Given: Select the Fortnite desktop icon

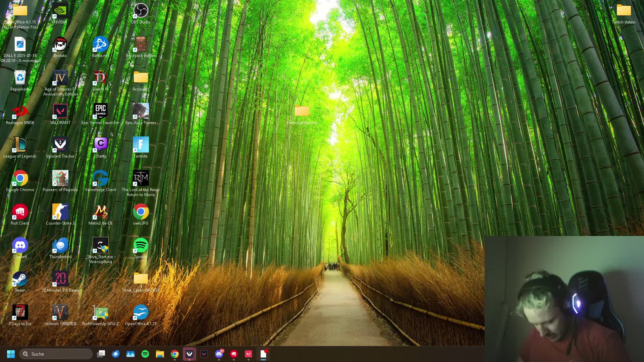Looking at the screenshot, I should 141,147.
